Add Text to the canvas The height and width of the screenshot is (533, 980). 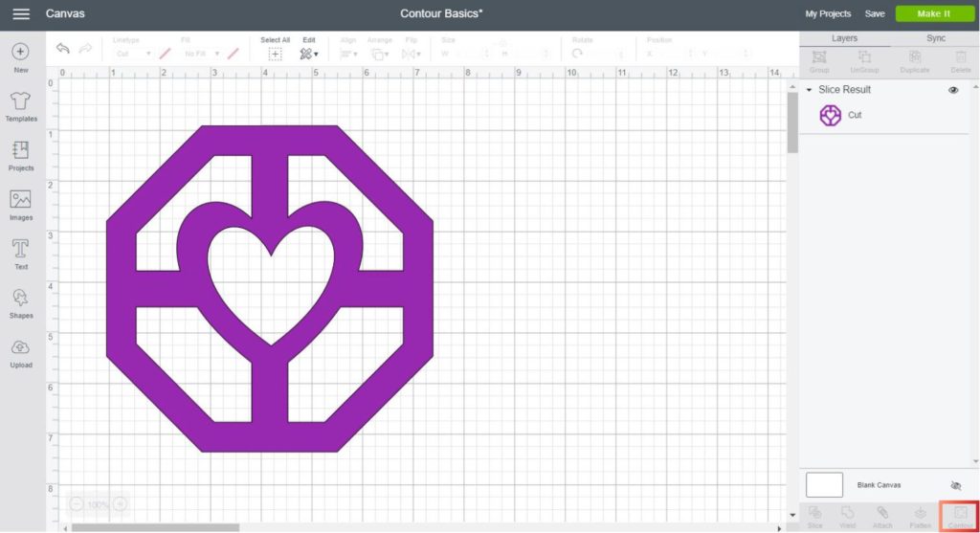(x=21, y=254)
